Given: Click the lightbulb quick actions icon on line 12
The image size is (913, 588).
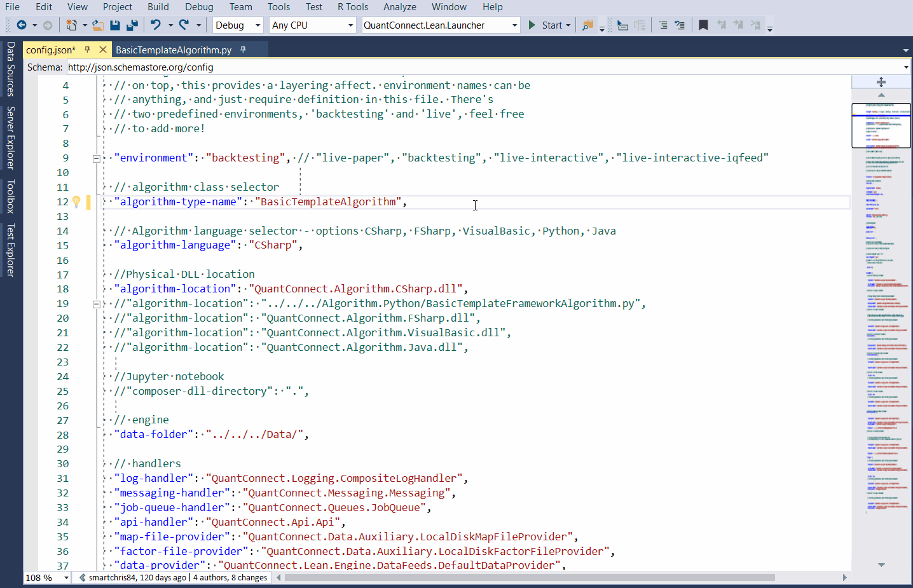Looking at the screenshot, I should click(x=76, y=202).
